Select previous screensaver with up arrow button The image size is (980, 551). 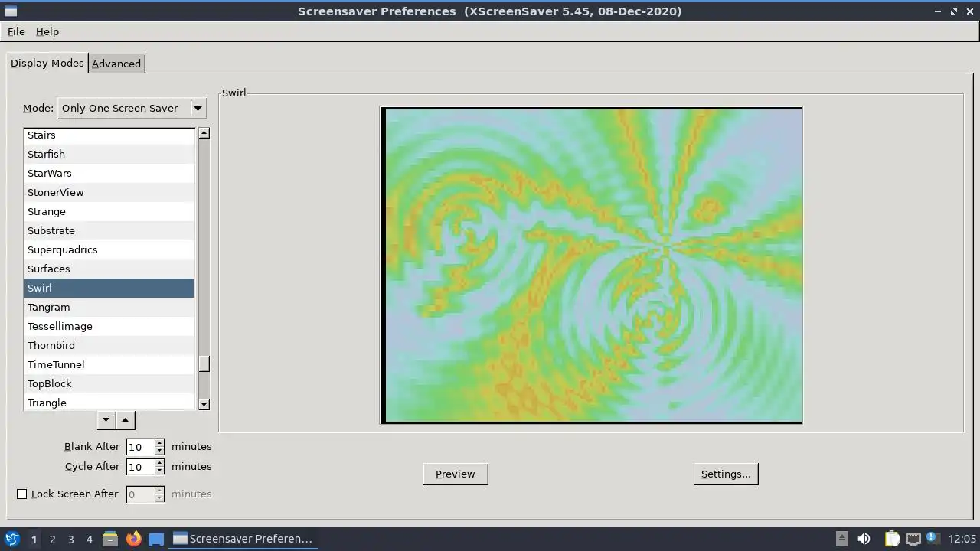pyautogui.click(x=126, y=419)
